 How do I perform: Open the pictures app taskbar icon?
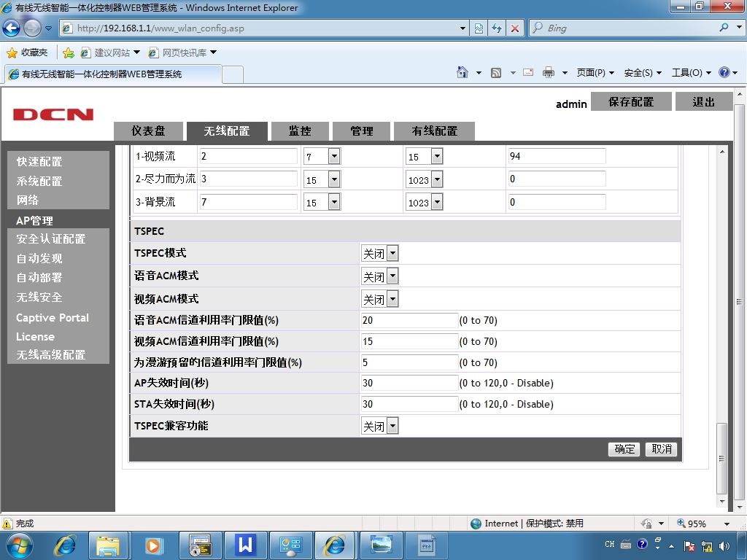pos(381,545)
